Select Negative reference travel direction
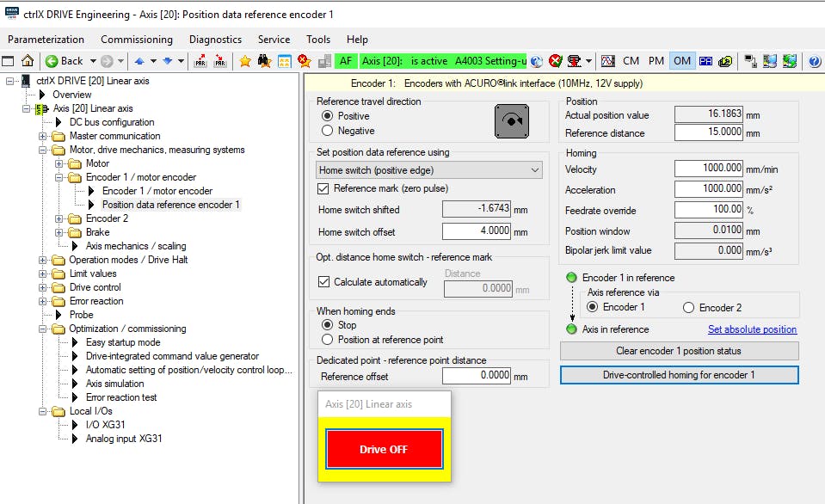825x504 pixels. 327,131
